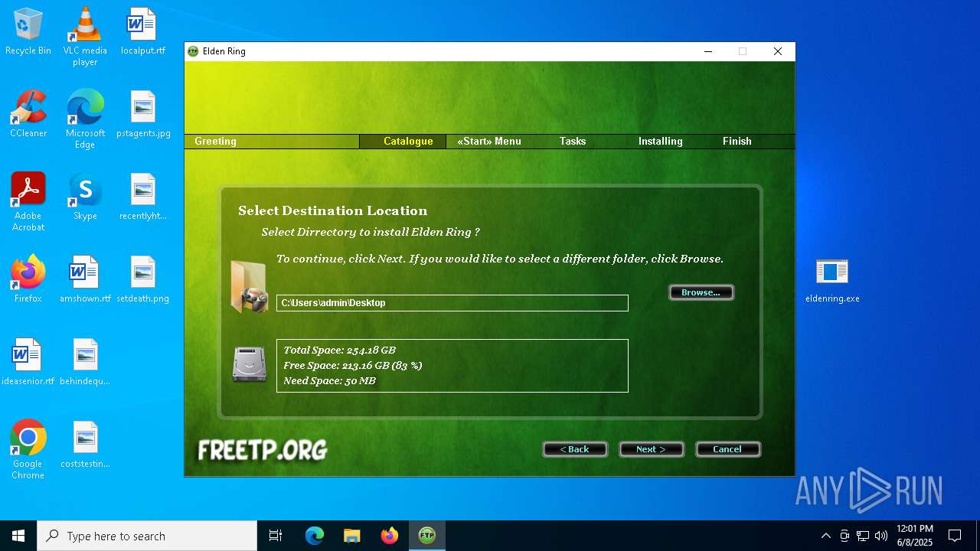Select the eldenring.exe desktop file
This screenshot has height=551, width=980.
[x=832, y=280]
